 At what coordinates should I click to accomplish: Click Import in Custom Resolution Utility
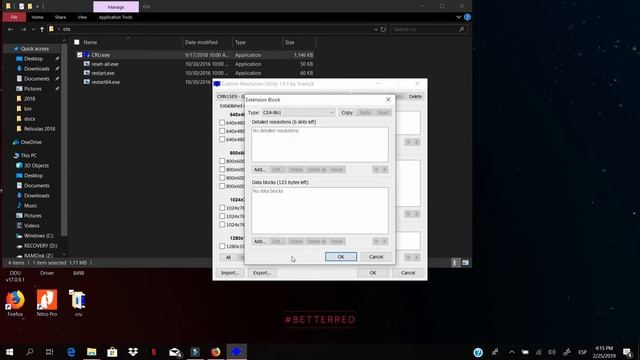click(x=230, y=273)
